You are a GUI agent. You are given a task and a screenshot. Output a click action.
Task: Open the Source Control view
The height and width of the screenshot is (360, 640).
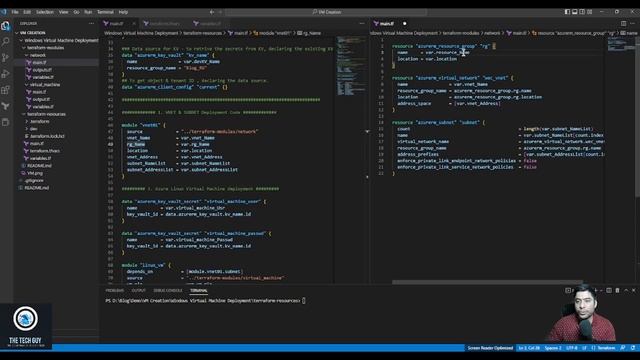point(5,58)
